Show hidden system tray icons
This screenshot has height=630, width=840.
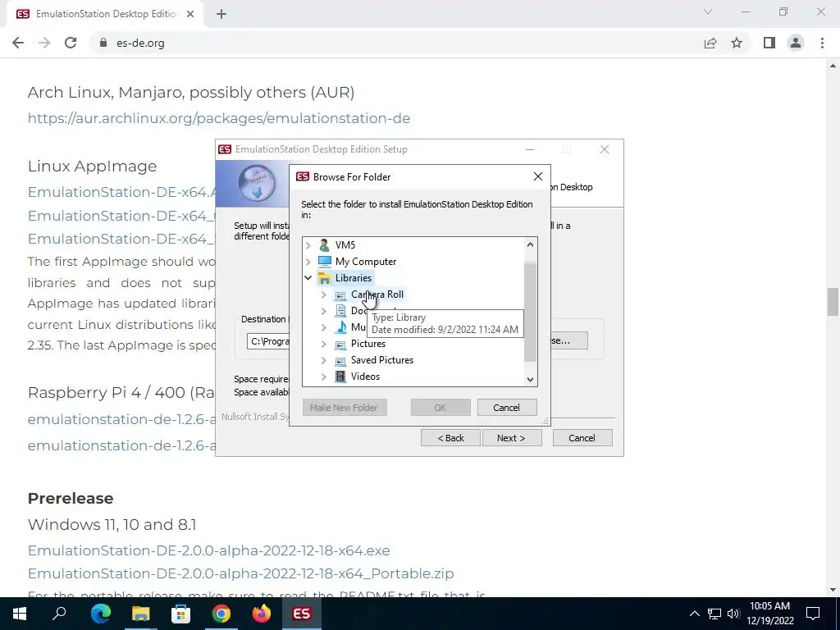(x=694, y=614)
